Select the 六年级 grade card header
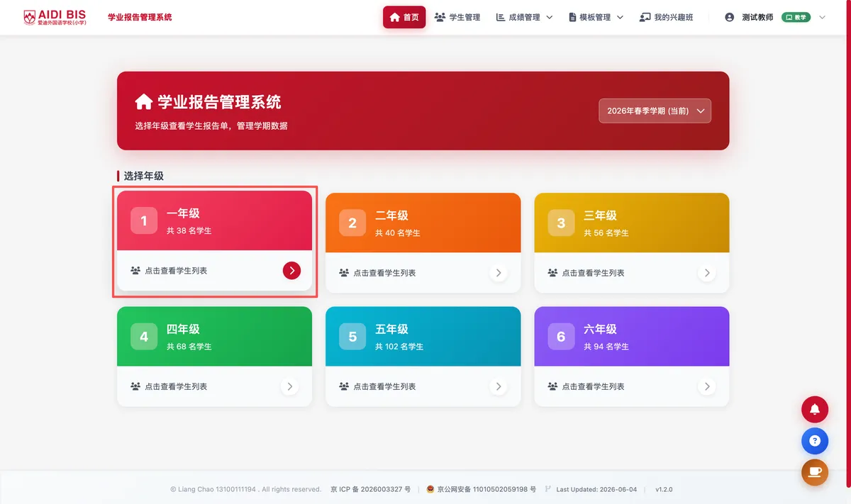 632,336
